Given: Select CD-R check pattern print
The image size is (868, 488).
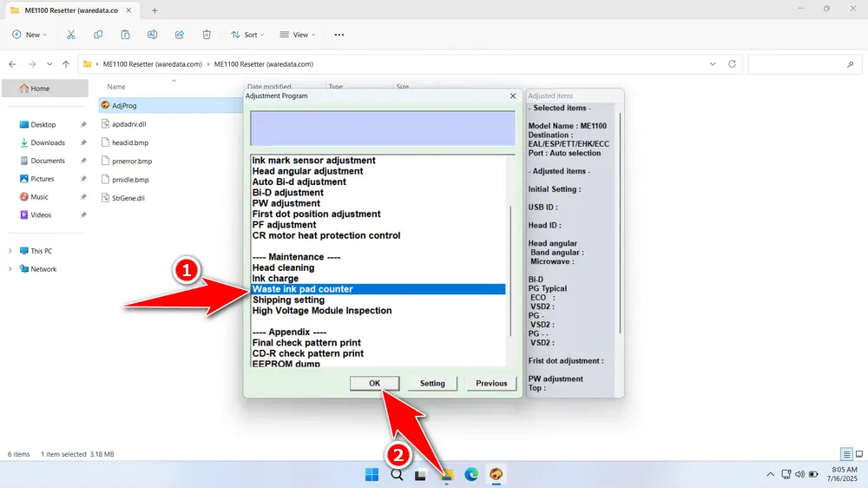Looking at the screenshot, I should point(308,353).
